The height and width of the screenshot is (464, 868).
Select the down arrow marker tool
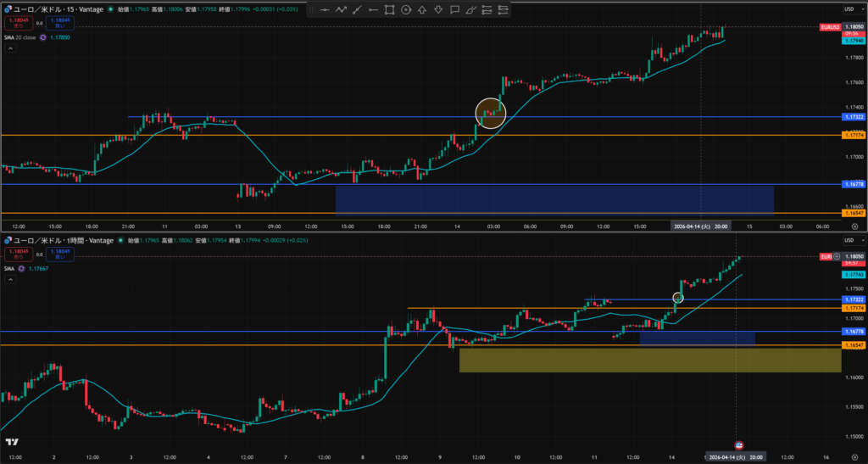438,10
